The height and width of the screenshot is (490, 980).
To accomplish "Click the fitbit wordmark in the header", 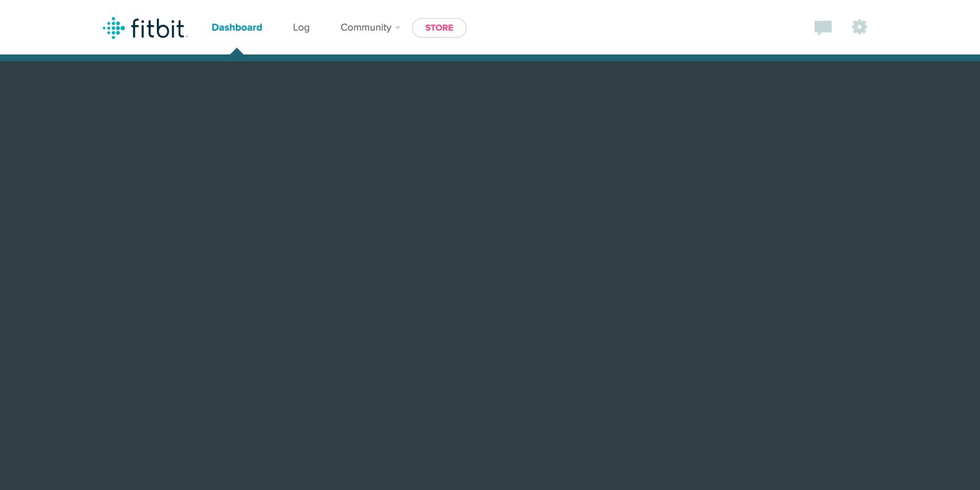I will pyautogui.click(x=158, y=28).
